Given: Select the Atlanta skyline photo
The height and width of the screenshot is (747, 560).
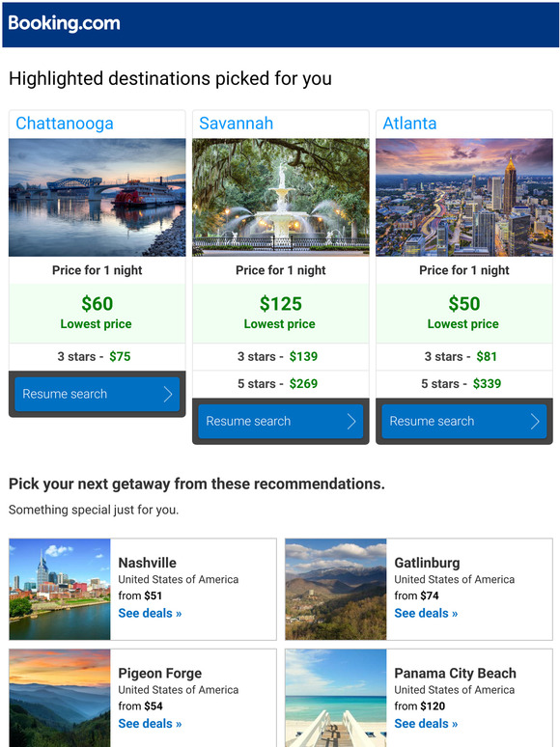Looking at the screenshot, I should (464, 197).
